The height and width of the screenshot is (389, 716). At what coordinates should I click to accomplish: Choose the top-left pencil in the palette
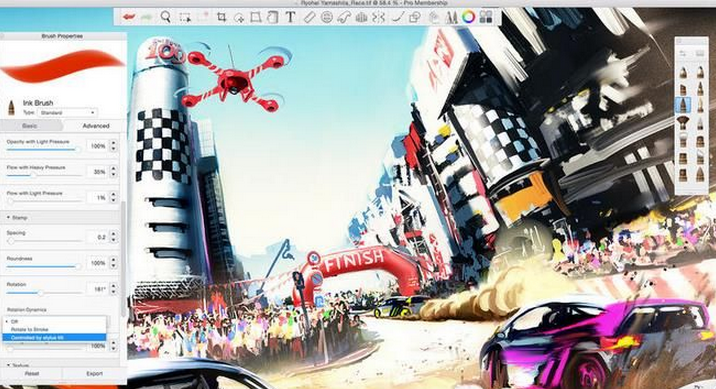(x=683, y=72)
